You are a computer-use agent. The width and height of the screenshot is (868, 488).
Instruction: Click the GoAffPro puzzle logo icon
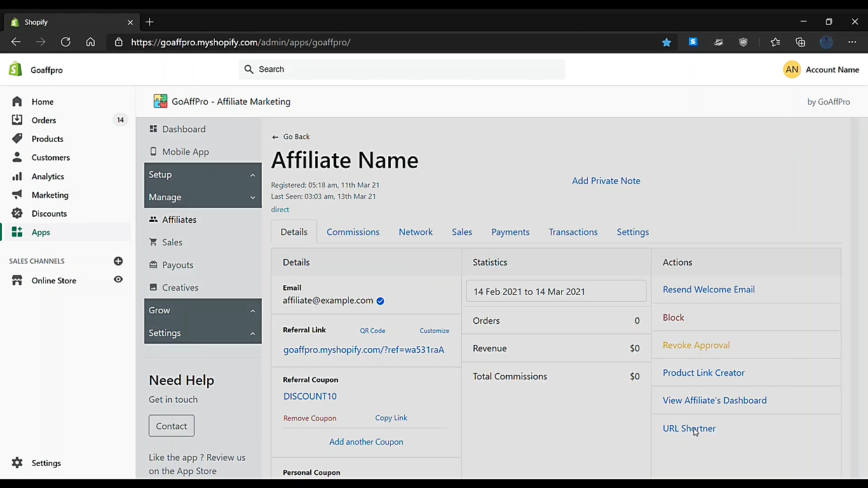(x=160, y=101)
